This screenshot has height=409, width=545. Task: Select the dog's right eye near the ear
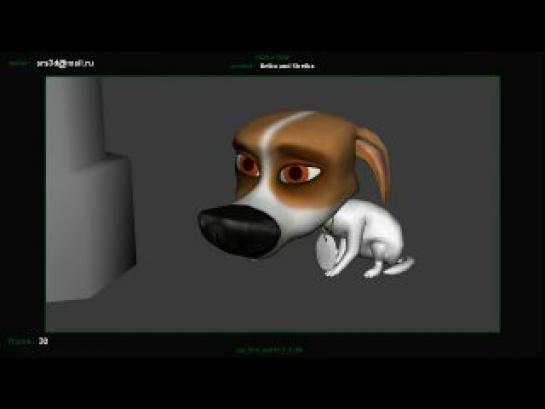tap(300, 173)
